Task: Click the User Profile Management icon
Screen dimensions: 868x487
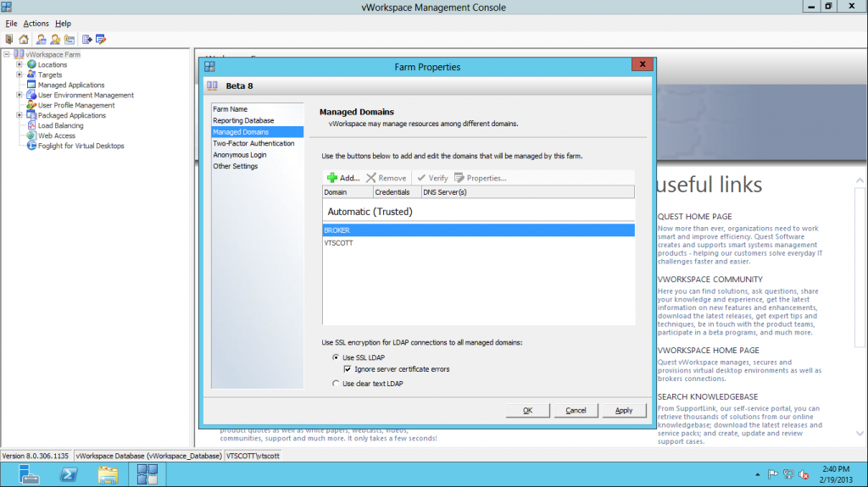Action: click(x=31, y=105)
